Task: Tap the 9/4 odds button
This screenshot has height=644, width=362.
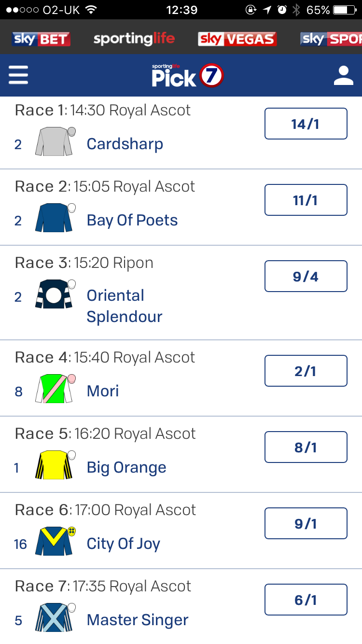Action: [306, 276]
